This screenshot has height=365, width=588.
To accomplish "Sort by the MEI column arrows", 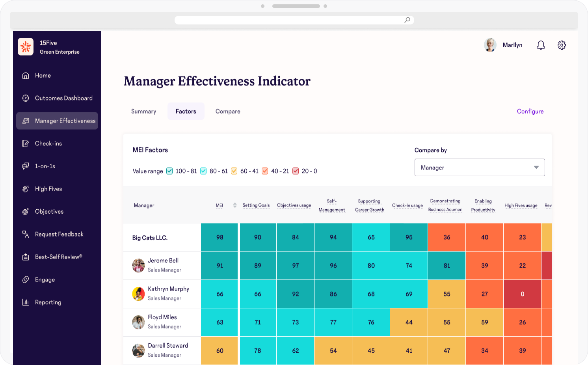I will pos(235,205).
